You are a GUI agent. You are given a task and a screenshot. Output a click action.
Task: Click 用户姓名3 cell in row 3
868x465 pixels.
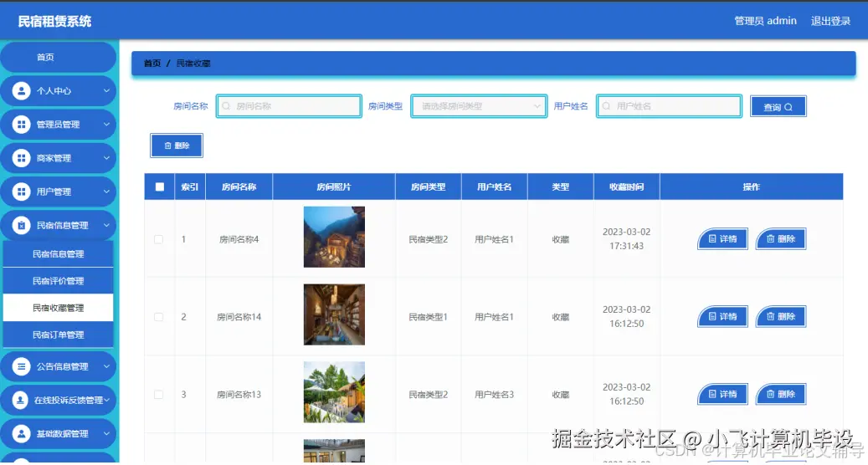pos(495,395)
